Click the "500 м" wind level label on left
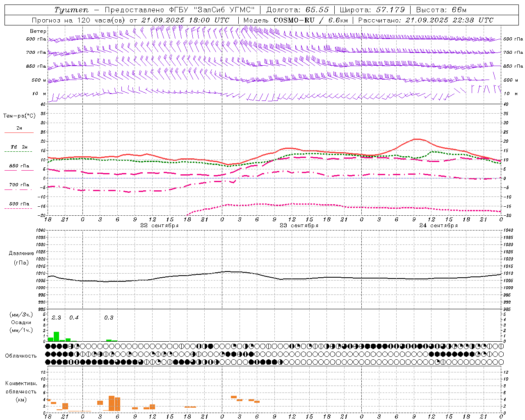 pyautogui.click(x=39, y=80)
